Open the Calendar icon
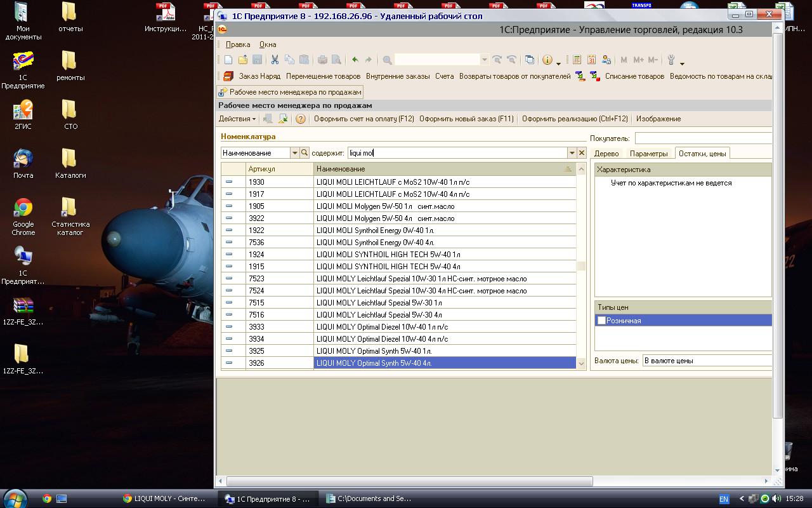812x508 pixels. [x=591, y=60]
